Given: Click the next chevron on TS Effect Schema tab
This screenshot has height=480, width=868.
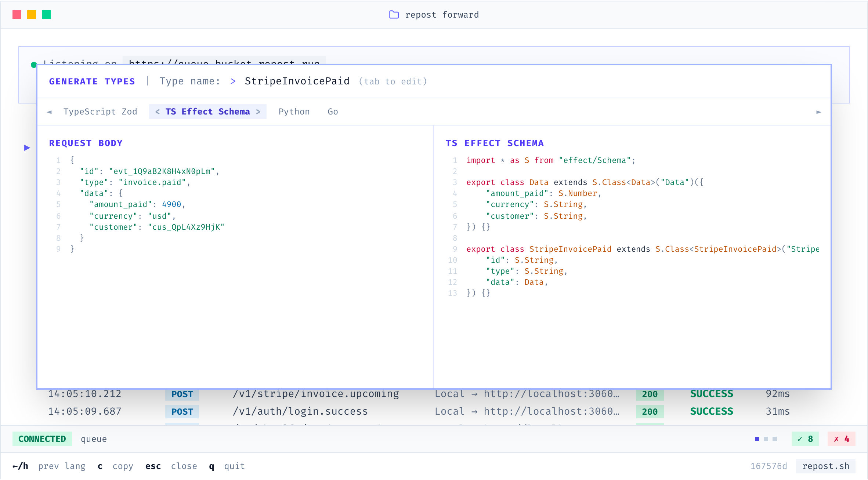Looking at the screenshot, I should (x=258, y=112).
